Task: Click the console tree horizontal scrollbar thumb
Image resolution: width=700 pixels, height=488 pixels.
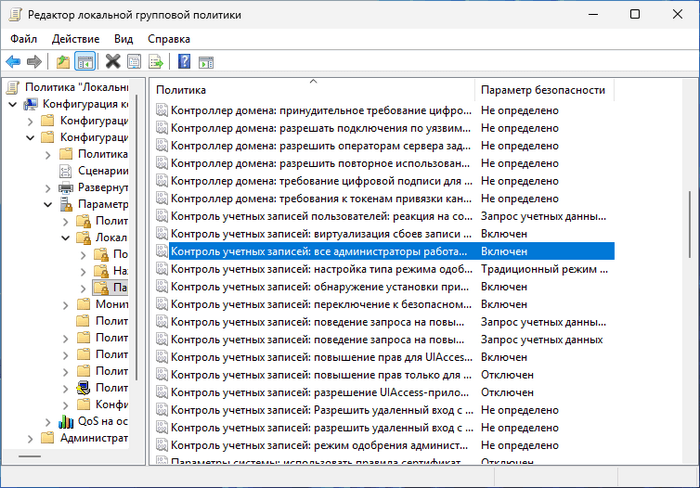Action: coord(29,456)
